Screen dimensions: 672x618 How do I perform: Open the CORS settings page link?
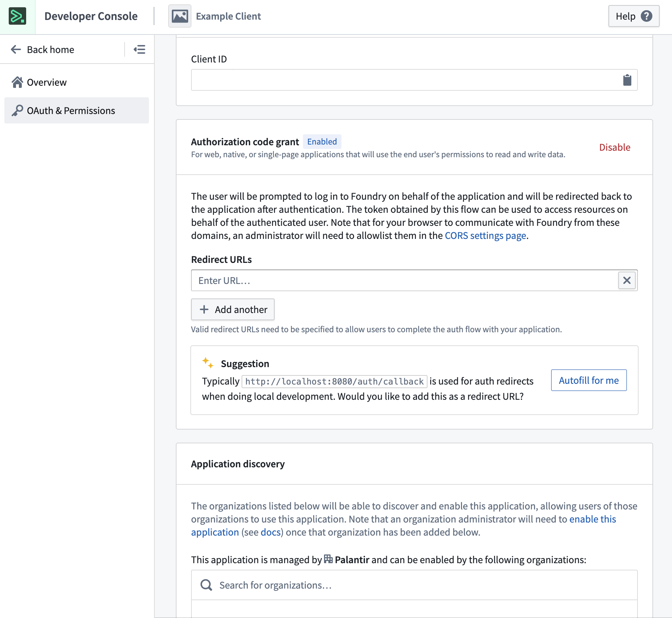pos(485,235)
